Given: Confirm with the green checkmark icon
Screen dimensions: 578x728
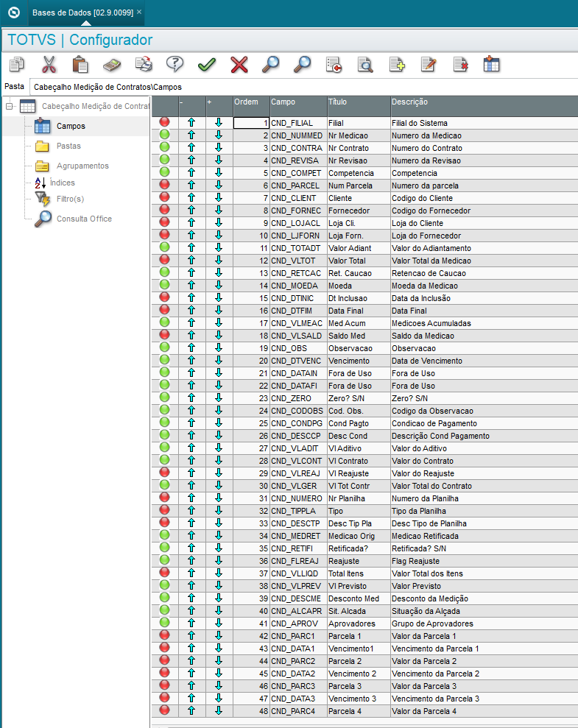Looking at the screenshot, I should point(207,65).
